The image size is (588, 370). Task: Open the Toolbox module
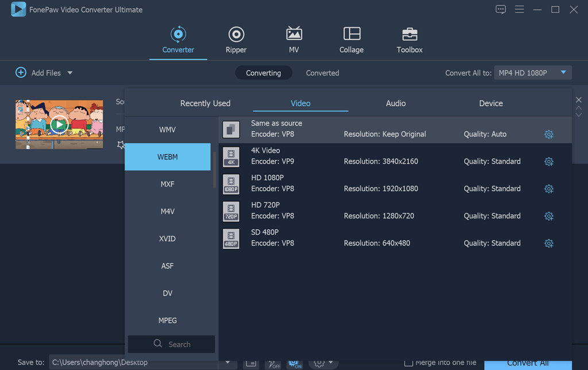[x=409, y=40]
